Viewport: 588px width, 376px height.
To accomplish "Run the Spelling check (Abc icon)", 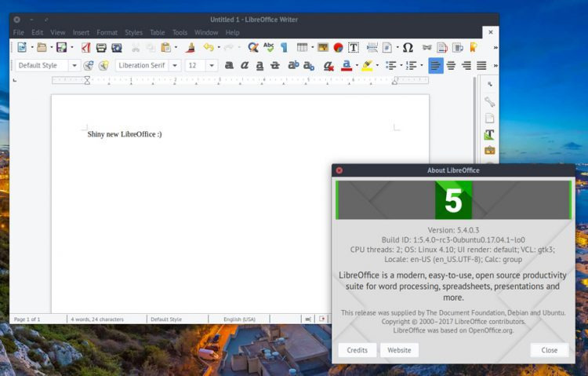I will 268,47.
